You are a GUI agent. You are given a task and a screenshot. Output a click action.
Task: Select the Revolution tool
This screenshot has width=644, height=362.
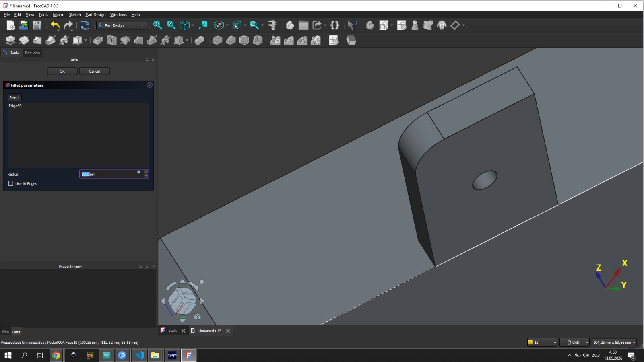click(24, 40)
